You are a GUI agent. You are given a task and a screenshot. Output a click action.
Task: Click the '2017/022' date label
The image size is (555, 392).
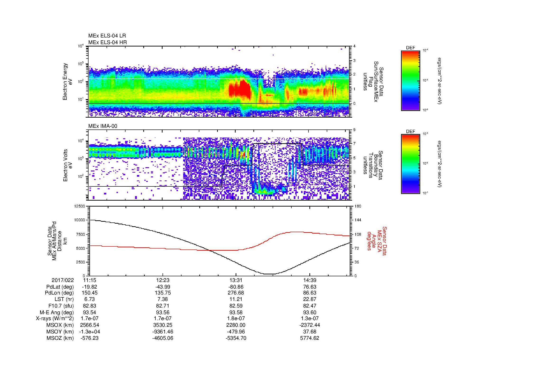pyautogui.click(x=63, y=280)
